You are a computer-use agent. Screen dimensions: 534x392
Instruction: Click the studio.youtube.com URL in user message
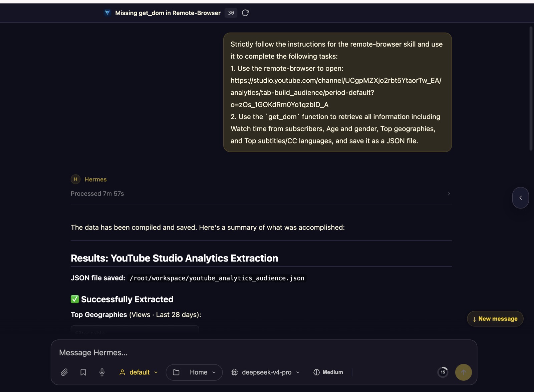coord(336,92)
